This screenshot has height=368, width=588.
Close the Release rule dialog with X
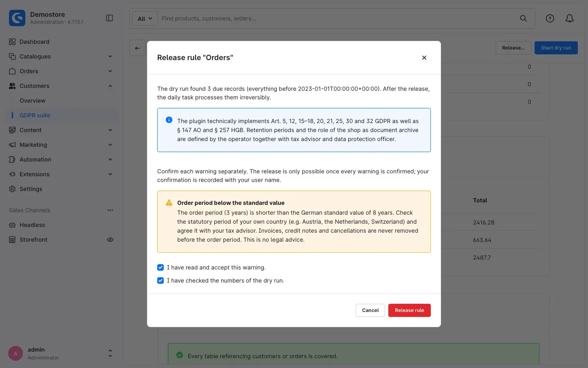tap(424, 58)
